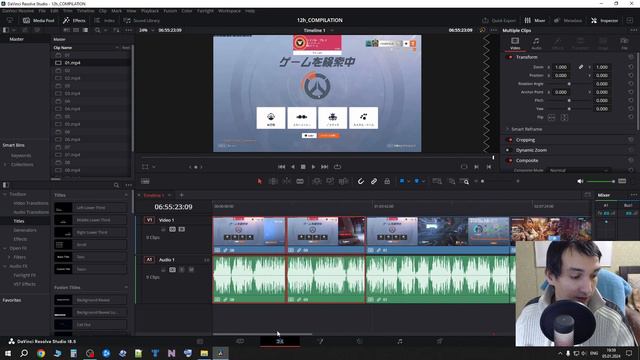Click the Edit page icon at bottom

[280, 341]
